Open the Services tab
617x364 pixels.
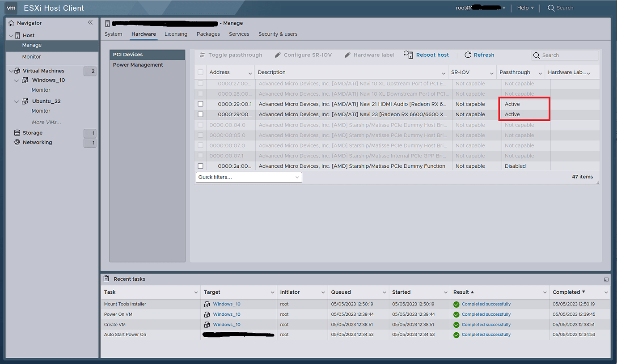[x=239, y=34]
